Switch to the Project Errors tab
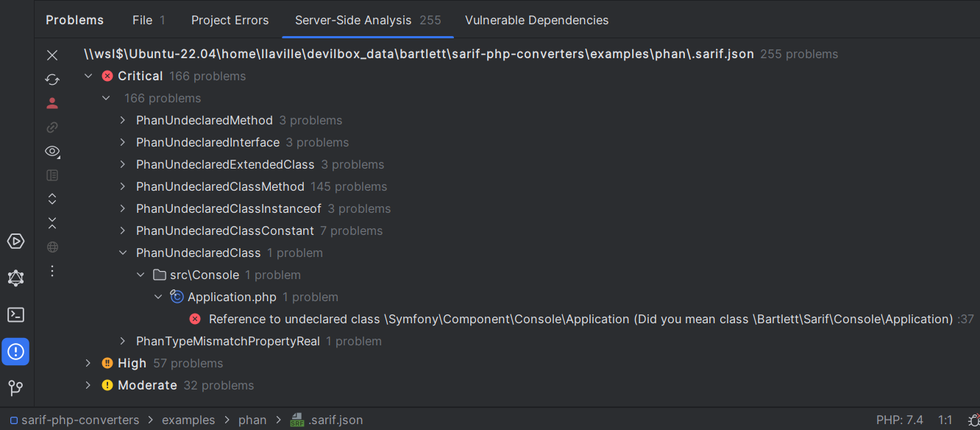 pyautogui.click(x=230, y=20)
